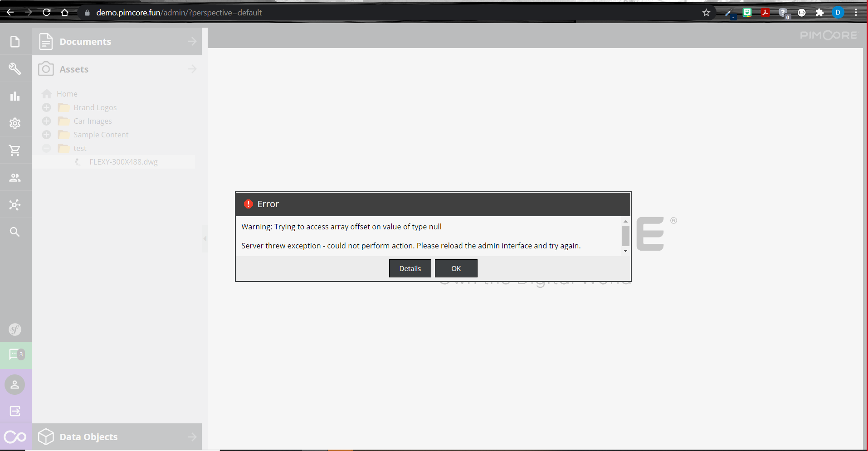Open the Chrome profile avatar D
868x451 pixels.
pos(838,13)
